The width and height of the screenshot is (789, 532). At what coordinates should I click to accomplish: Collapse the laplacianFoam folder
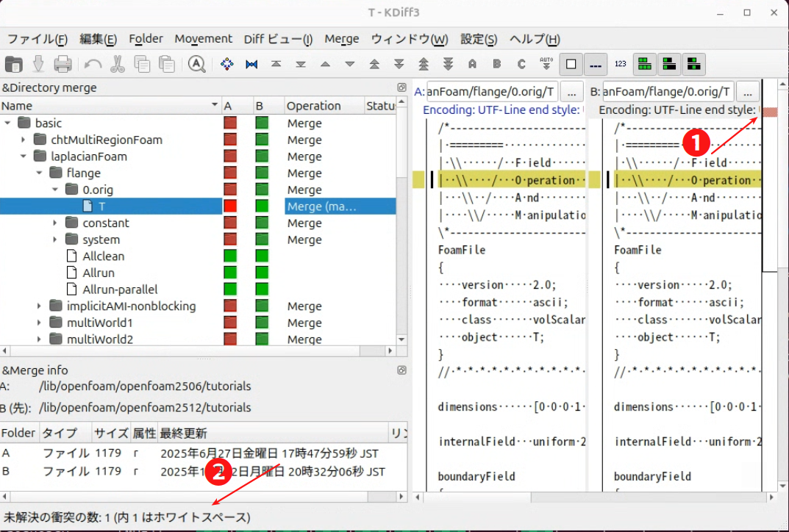click(x=24, y=157)
